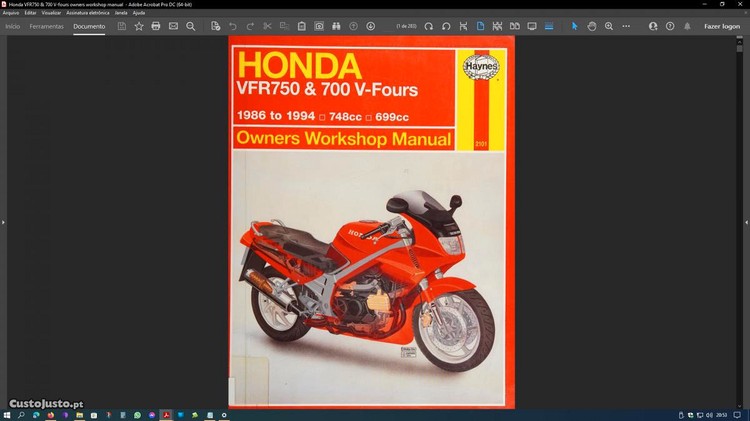Enable two-page side-by-side view
The height and width of the screenshot is (421, 750).
pos(515,26)
